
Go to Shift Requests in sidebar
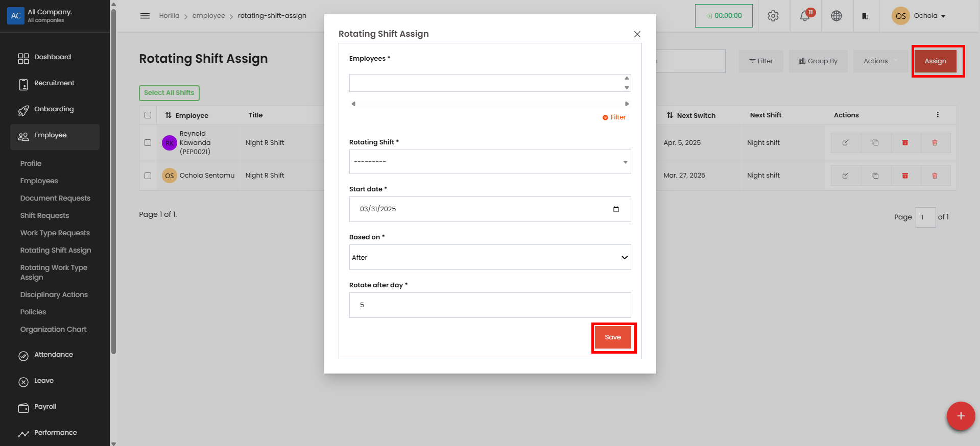(44, 215)
